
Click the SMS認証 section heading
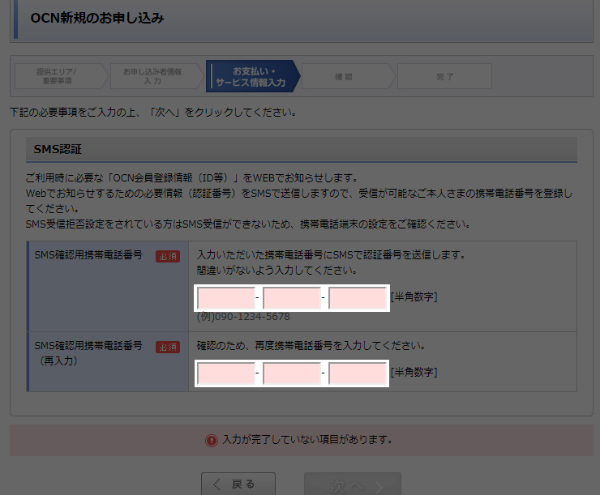57,149
